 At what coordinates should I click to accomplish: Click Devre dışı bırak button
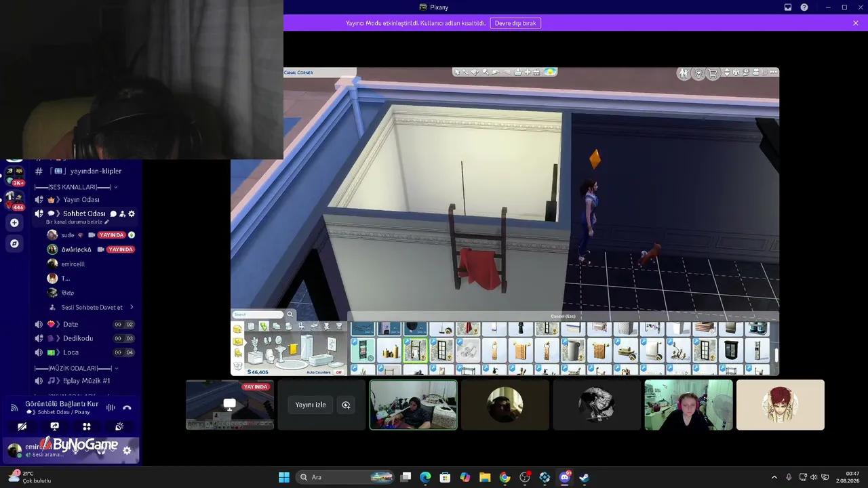tap(515, 23)
